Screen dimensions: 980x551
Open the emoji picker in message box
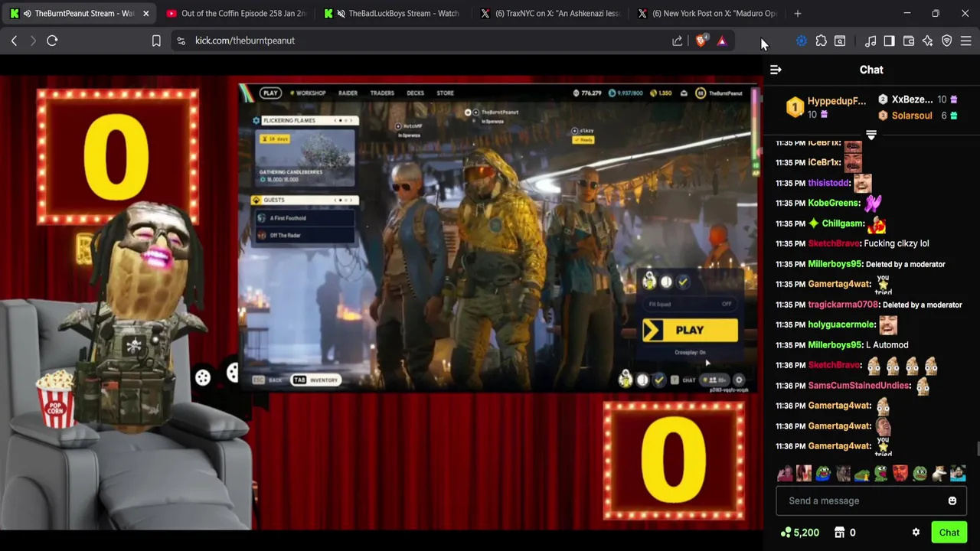pyautogui.click(x=952, y=500)
